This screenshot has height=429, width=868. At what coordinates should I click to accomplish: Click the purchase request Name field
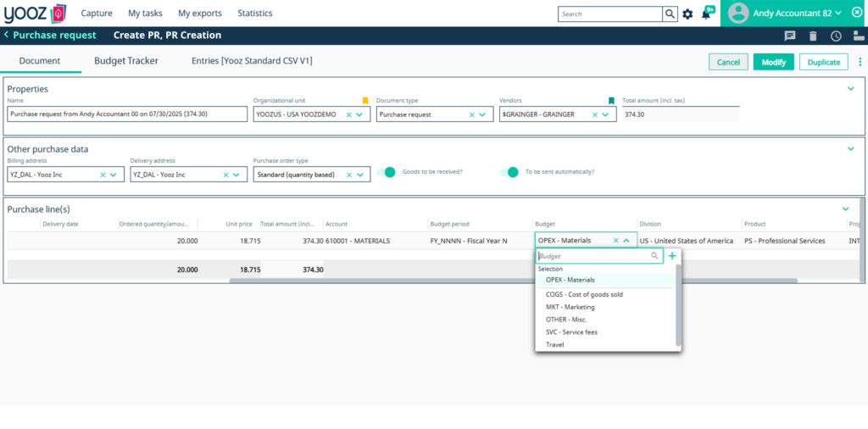point(127,114)
